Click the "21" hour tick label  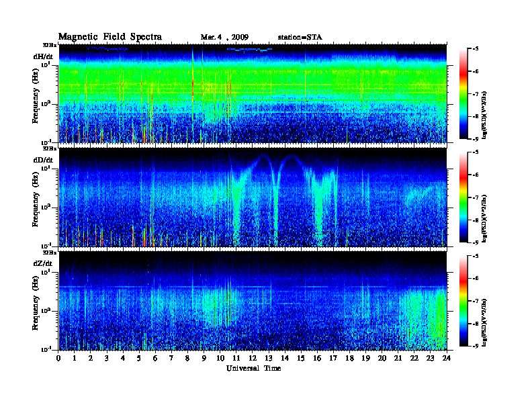pyautogui.click(x=398, y=358)
